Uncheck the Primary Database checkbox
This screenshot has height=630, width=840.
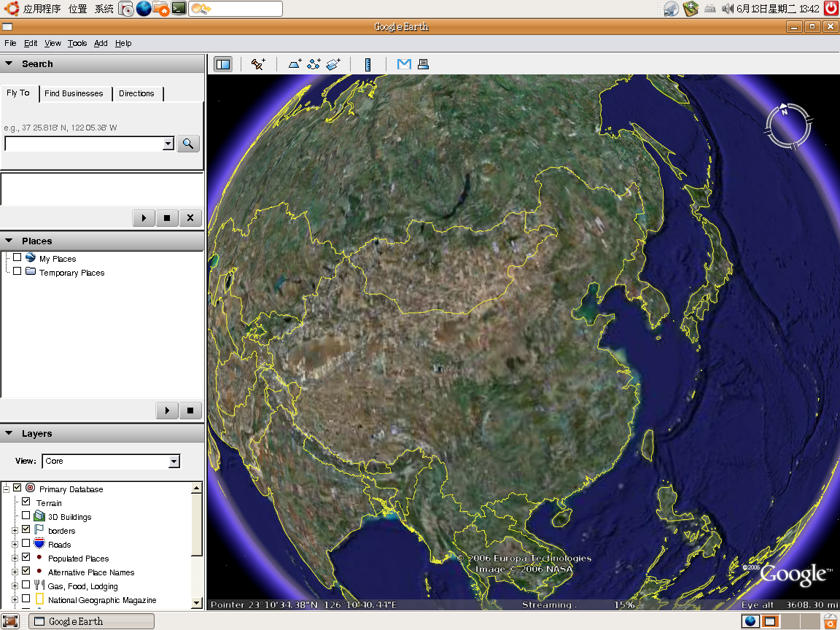(x=17, y=488)
